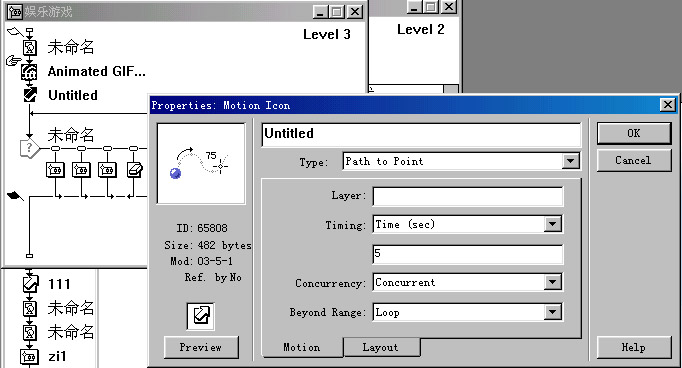
Task: Click the start flag at flowline top
Action: click(x=14, y=32)
